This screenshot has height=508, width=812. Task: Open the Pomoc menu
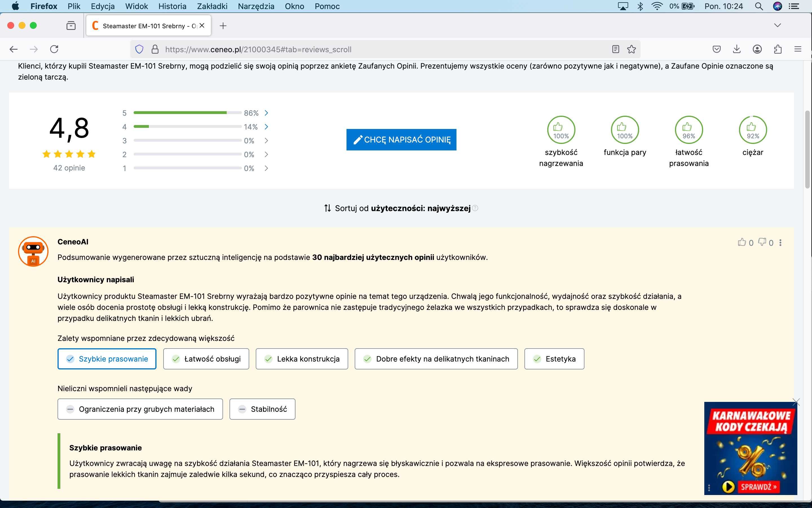pos(327,6)
